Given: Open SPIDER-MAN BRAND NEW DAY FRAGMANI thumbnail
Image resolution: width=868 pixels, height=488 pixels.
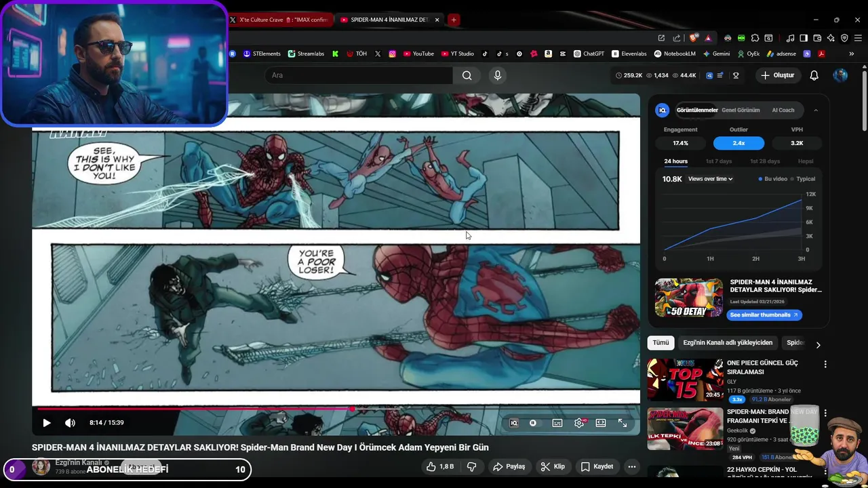Looking at the screenshot, I should [x=685, y=428].
